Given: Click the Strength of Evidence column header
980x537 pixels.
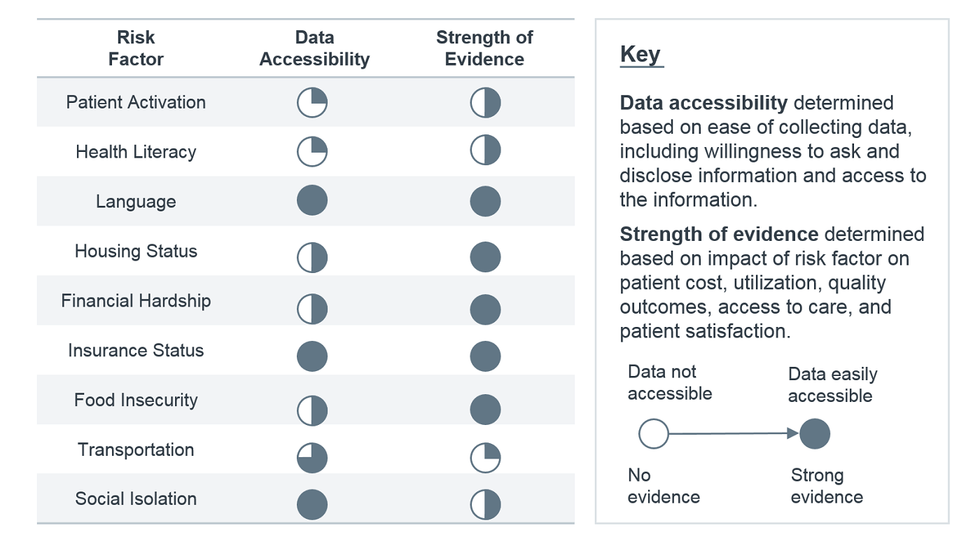Looking at the screenshot, I should pos(484,48).
